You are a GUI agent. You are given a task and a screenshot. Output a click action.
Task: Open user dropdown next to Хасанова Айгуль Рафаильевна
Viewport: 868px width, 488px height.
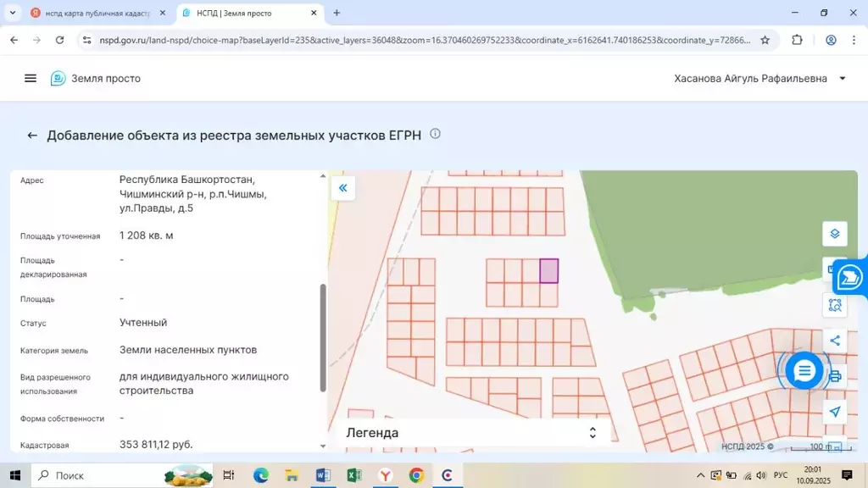coord(842,79)
